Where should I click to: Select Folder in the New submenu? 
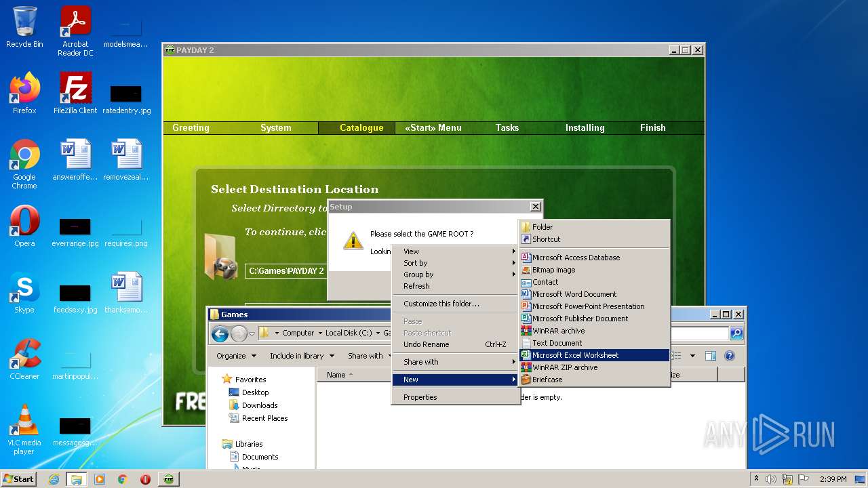595,227
